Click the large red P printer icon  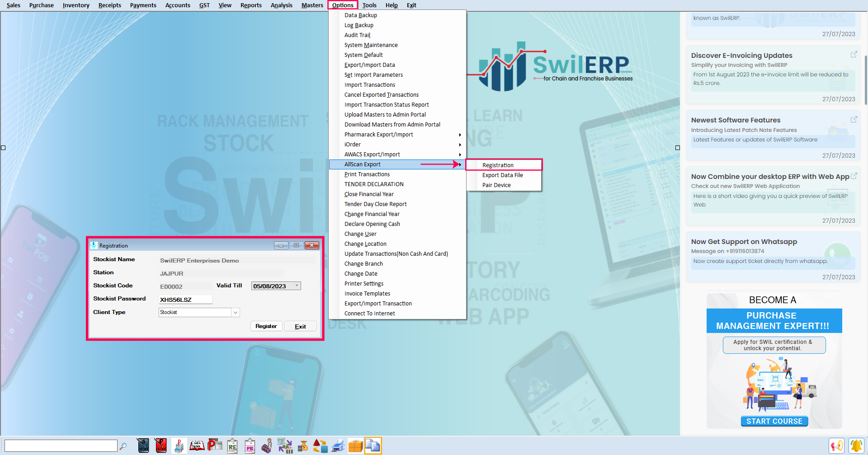pyautogui.click(x=215, y=446)
